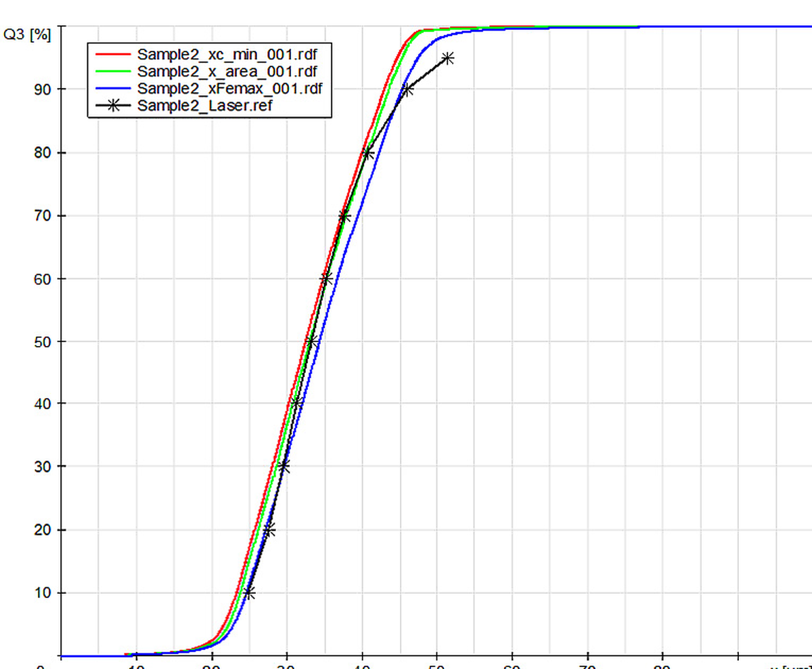
Task: Click the blue line swatch in legend
Action: pyautogui.click(x=113, y=88)
